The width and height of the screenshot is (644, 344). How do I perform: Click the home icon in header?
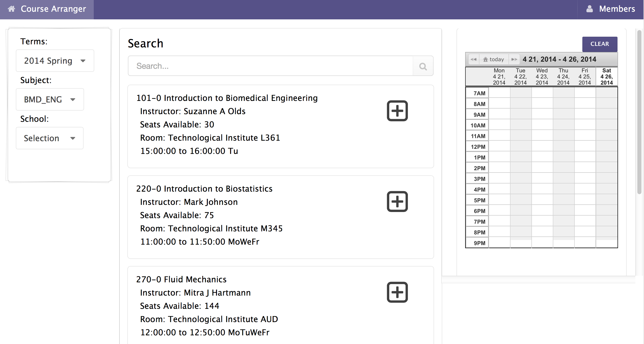11,9
